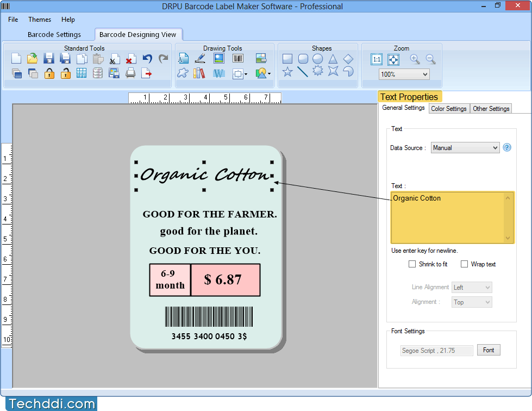Screen dimensions: 532x411
Task: Enable the Wrap text checkbox
Action: [x=464, y=264]
